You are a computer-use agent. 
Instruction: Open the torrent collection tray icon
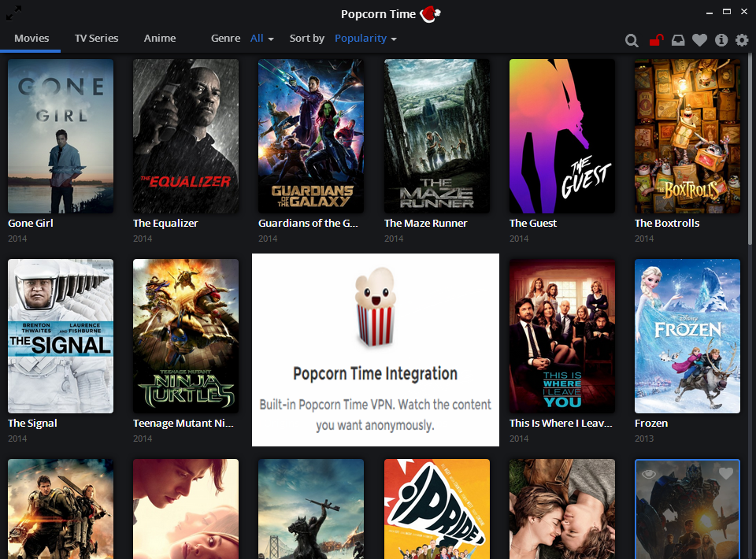click(x=678, y=40)
